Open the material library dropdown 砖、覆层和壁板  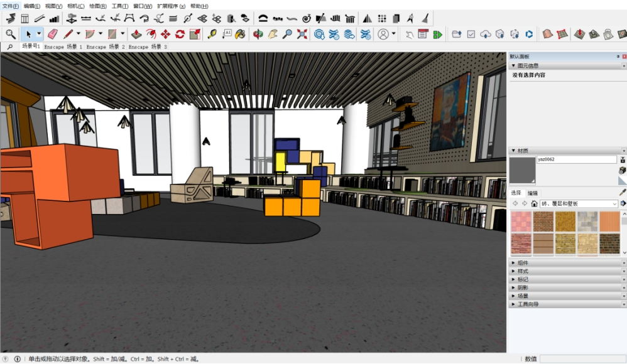[x=579, y=204]
